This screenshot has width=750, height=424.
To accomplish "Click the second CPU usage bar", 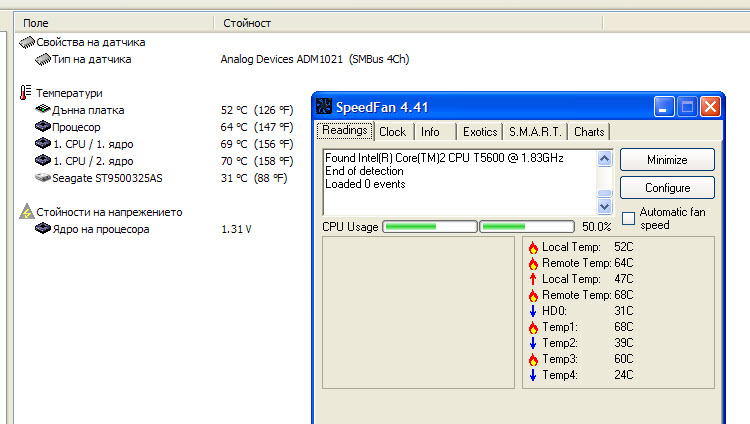I will (527, 226).
